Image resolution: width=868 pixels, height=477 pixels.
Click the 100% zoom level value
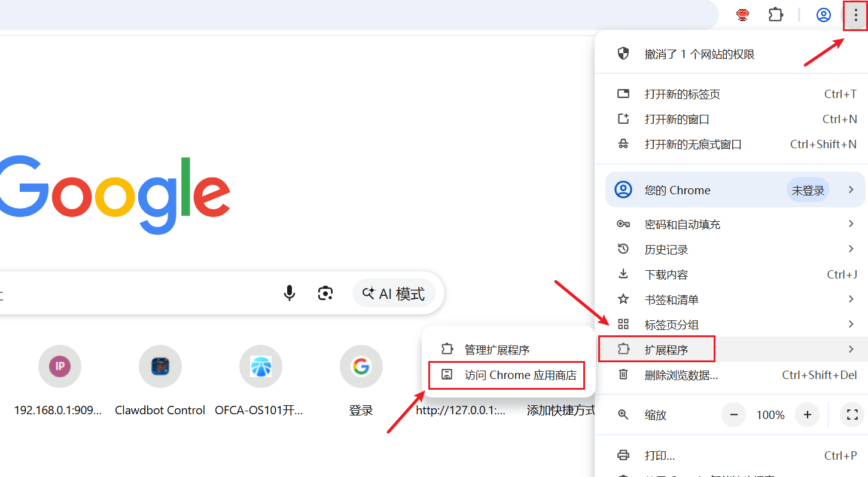770,414
